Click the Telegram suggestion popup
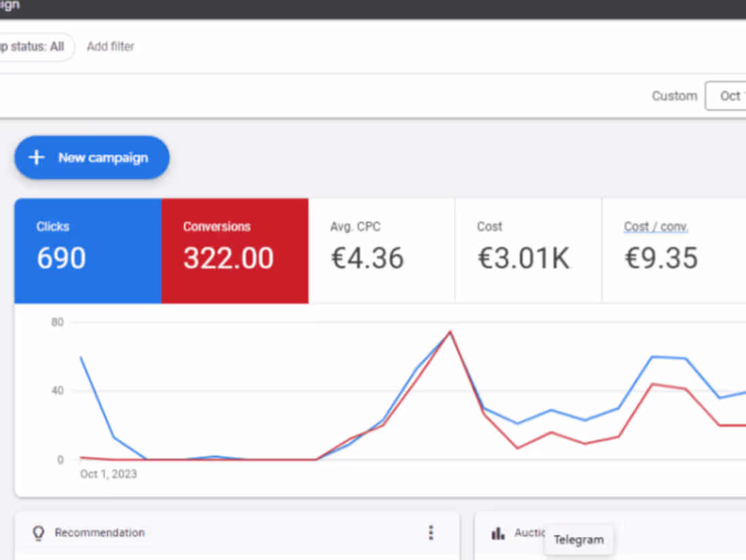The width and height of the screenshot is (746, 560). point(578,540)
